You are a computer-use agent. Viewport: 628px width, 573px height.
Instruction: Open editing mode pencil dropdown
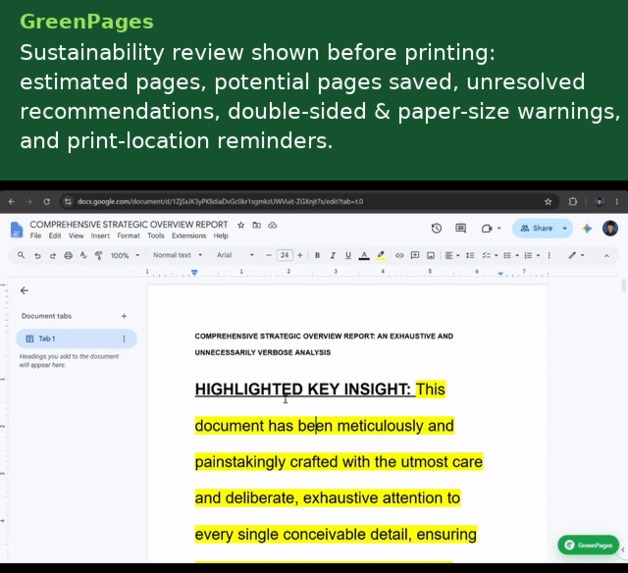tap(576, 255)
